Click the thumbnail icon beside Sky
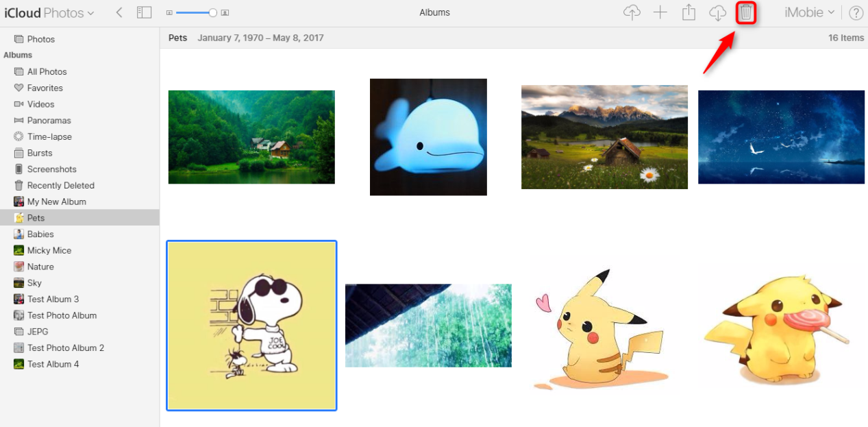The image size is (868, 427). pos(19,282)
